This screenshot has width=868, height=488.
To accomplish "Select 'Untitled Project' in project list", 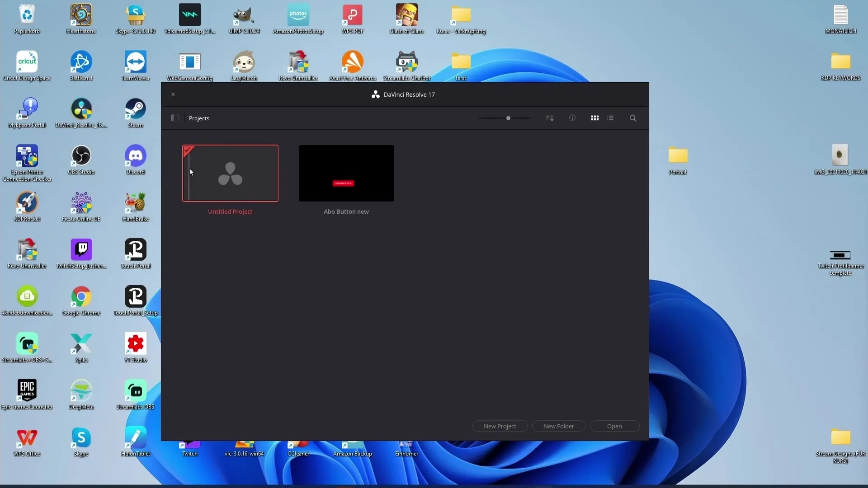I will coord(230,173).
